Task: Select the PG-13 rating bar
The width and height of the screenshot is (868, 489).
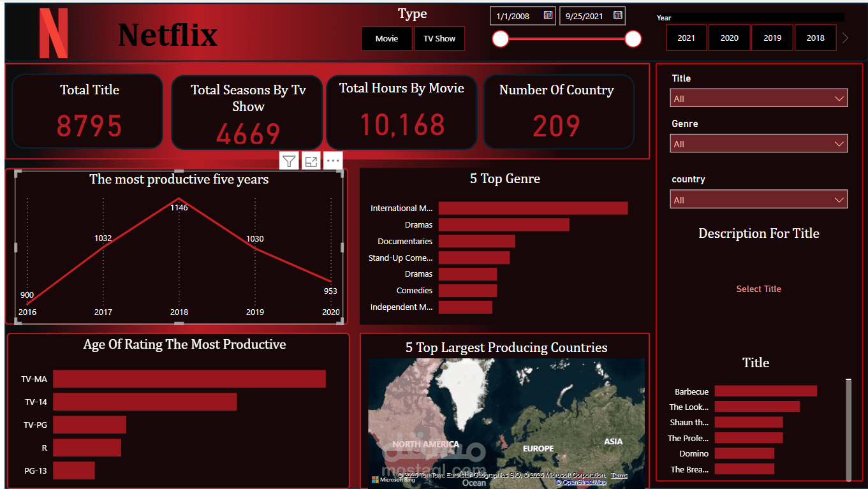Action: pyautogui.click(x=74, y=471)
